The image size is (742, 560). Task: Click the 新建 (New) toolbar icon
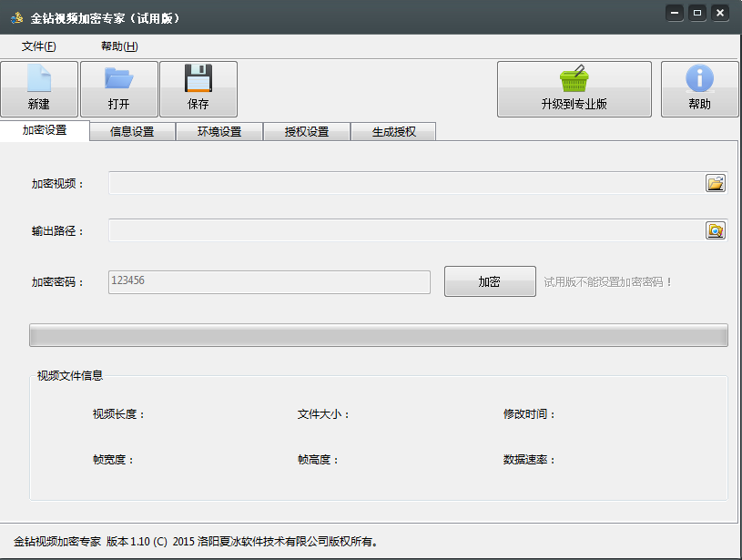39,88
